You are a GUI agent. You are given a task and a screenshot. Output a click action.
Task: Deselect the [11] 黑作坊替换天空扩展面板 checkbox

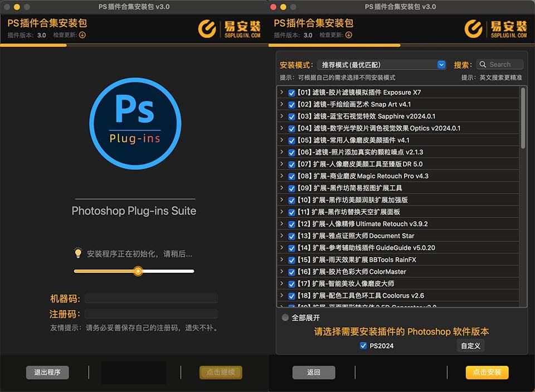click(291, 212)
